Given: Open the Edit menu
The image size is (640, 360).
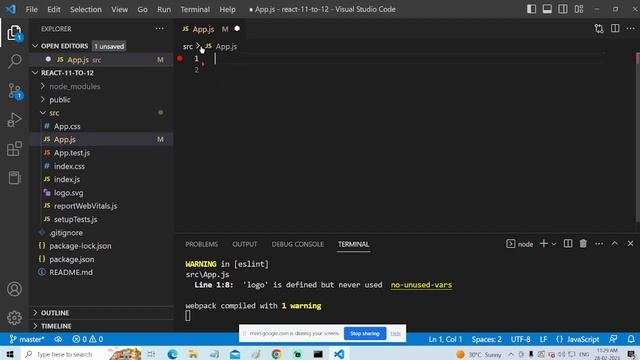Looking at the screenshot, I should [x=53, y=9].
